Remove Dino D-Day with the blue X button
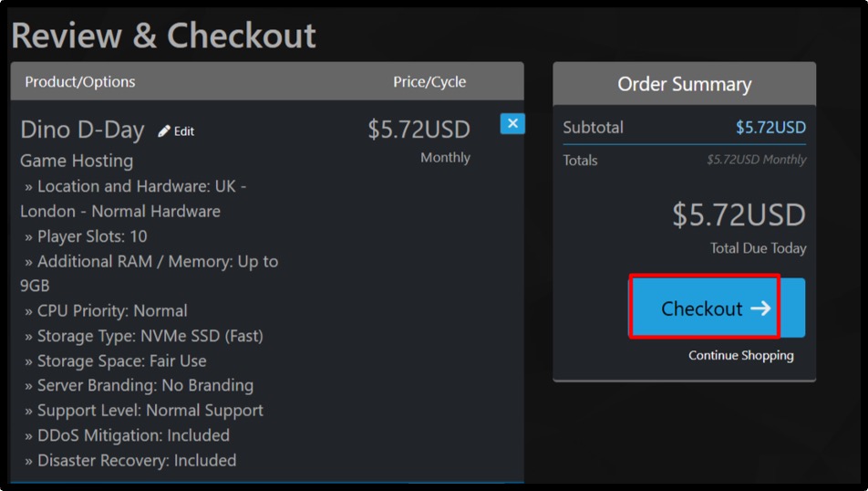The image size is (868, 491). coord(512,123)
